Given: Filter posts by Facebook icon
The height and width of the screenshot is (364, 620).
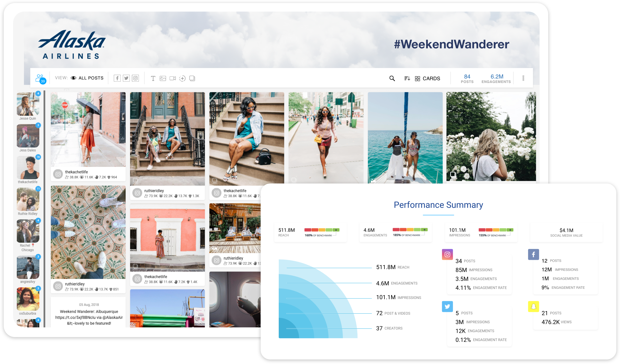Looking at the screenshot, I should [x=117, y=78].
